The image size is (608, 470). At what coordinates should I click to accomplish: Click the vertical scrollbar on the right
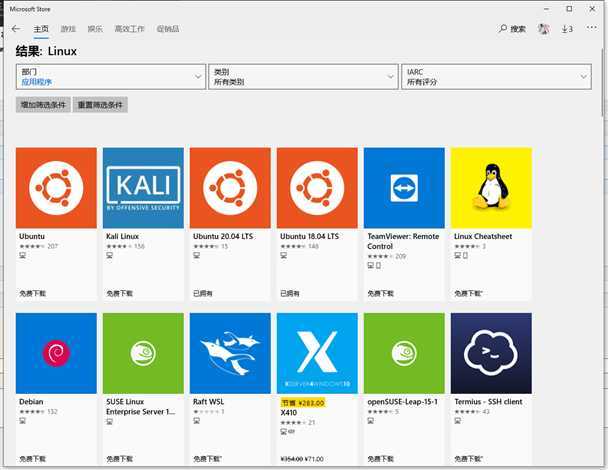click(605, 81)
